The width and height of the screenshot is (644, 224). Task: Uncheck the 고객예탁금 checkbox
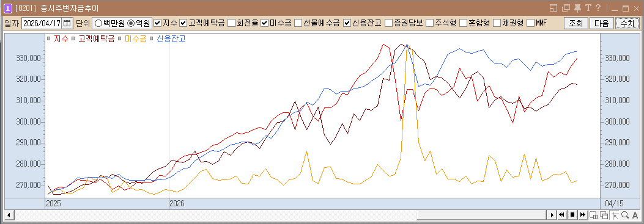tap(183, 23)
